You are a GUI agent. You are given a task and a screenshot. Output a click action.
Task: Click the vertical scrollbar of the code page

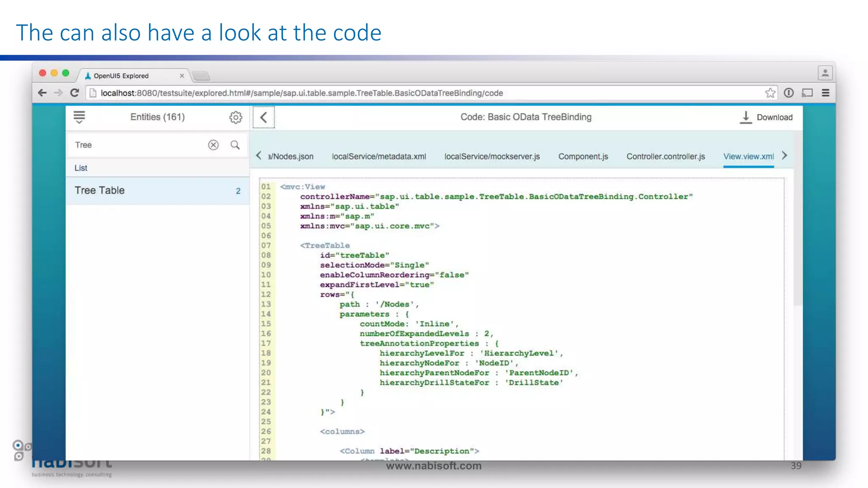click(x=798, y=218)
